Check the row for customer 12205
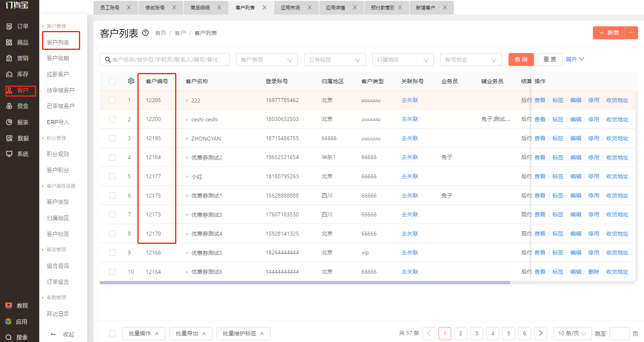Viewport: 644px width, 342px height. (112, 100)
